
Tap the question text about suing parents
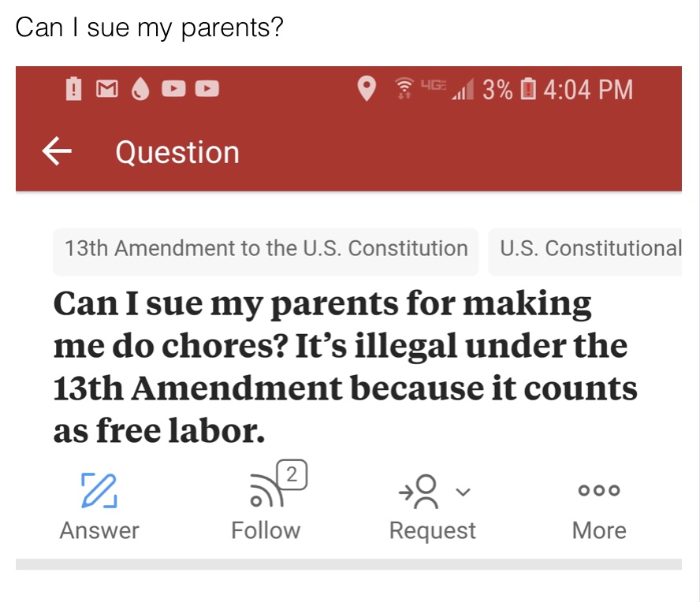click(x=345, y=366)
